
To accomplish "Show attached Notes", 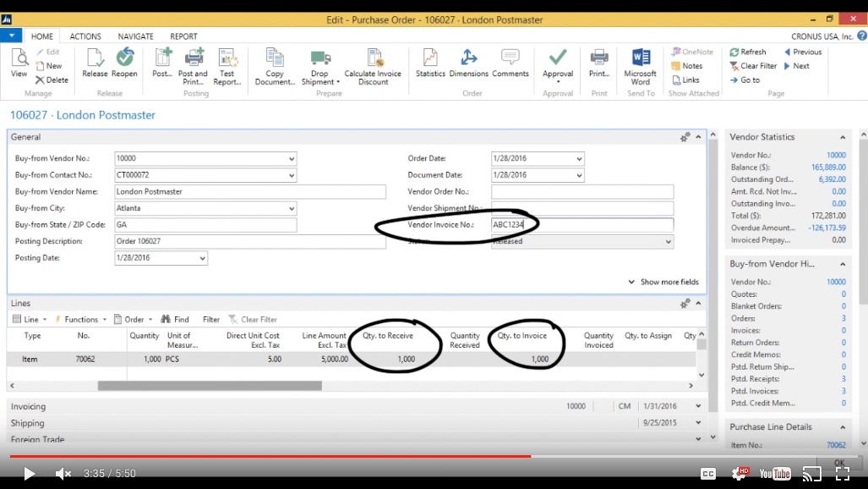I will [x=686, y=65].
